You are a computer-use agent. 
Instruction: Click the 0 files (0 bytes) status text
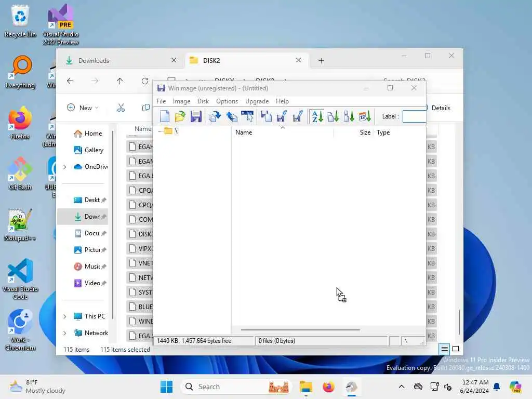(277, 341)
